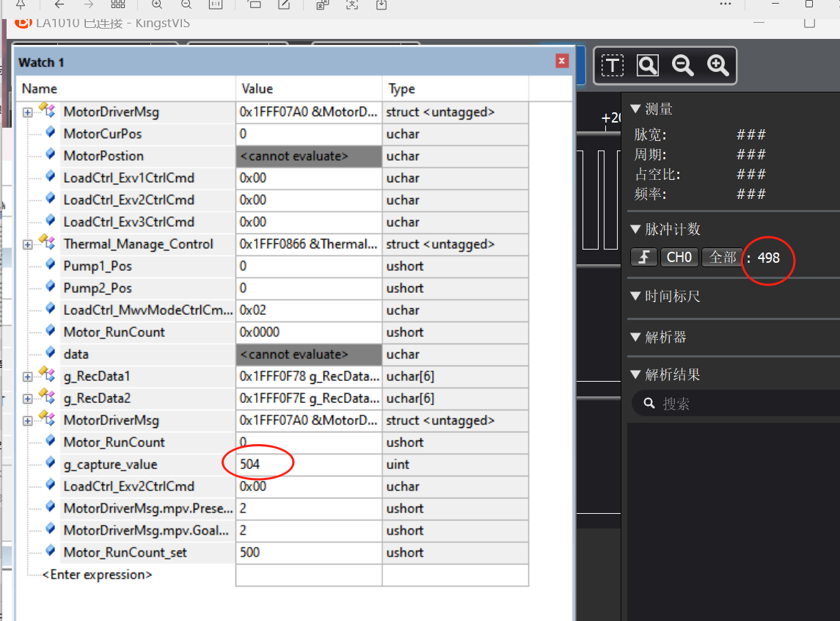Click the data row cannot evaluate cell
This screenshot has width=840, height=621.
click(309, 354)
